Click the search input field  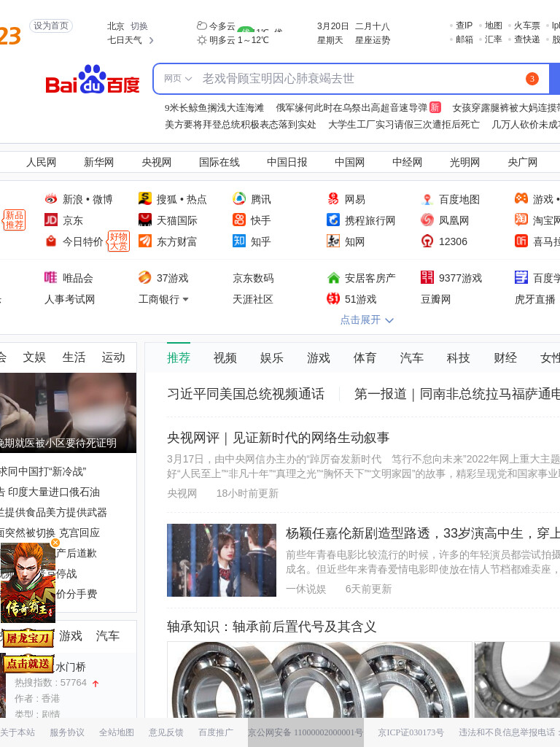(x=351, y=79)
